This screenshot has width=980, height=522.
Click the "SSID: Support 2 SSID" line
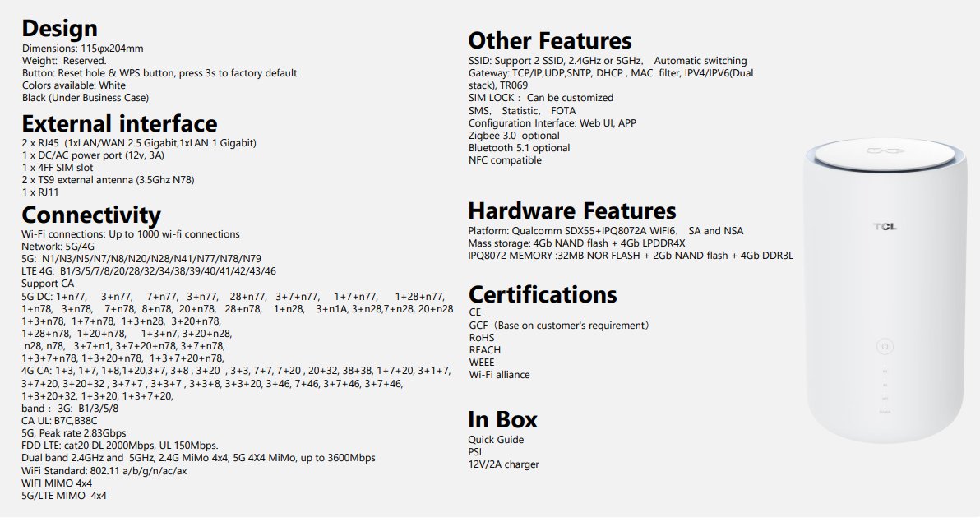[x=608, y=61]
